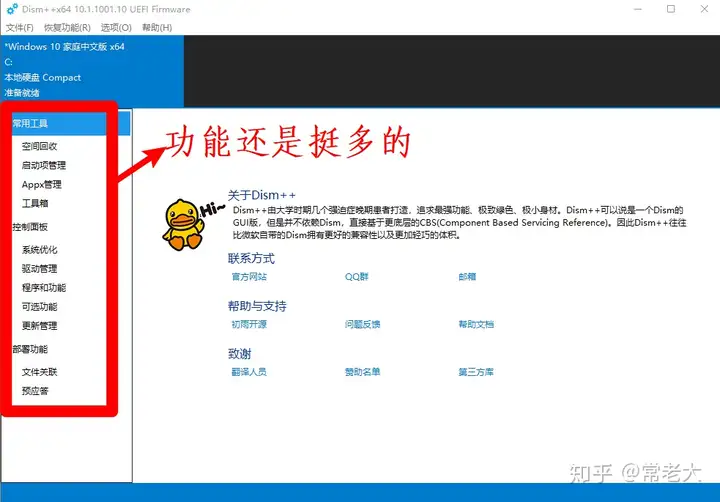Open the 帮助(H) menu

pyautogui.click(x=157, y=28)
